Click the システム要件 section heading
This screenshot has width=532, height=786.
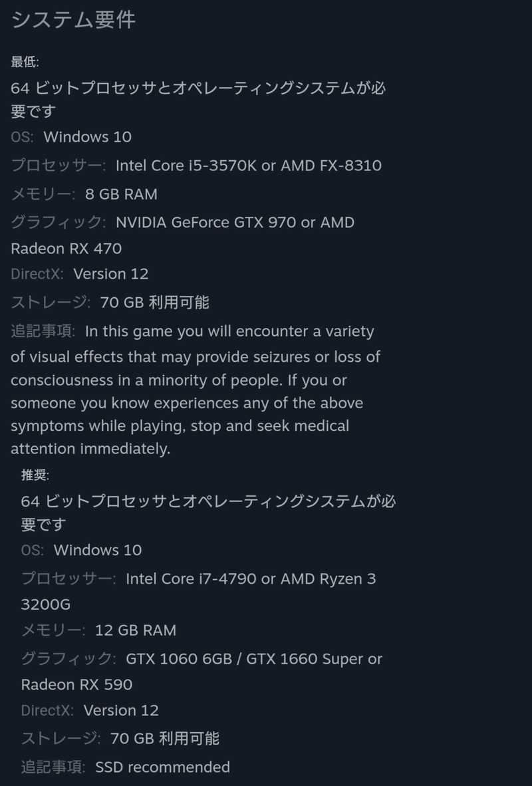(73, 20)
